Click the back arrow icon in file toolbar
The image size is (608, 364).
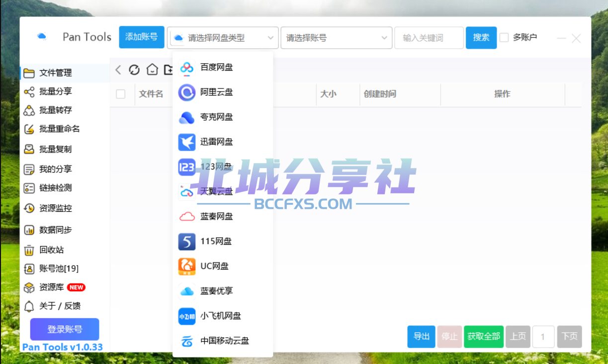point(118,70)
